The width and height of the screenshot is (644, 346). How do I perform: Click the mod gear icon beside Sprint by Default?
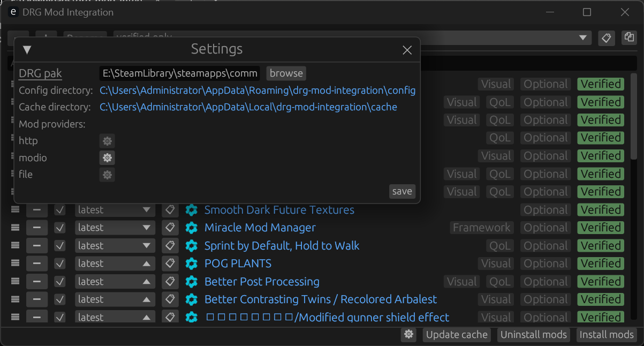tap(192, 246)
